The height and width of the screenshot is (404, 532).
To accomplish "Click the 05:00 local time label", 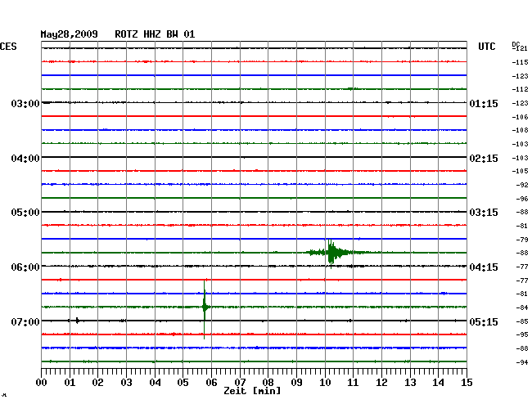I will coord(25,213).
